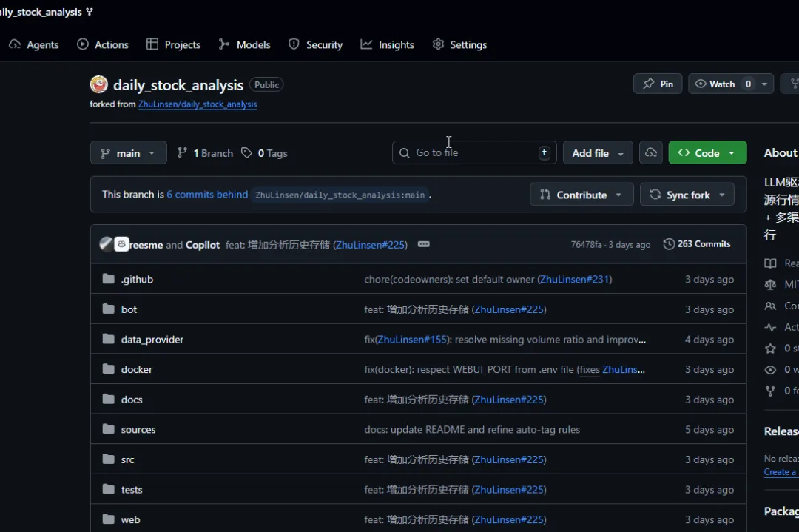The height and width of the screenshot is (532, 799).
Task: Click the reesme author name
Action: 146,245
